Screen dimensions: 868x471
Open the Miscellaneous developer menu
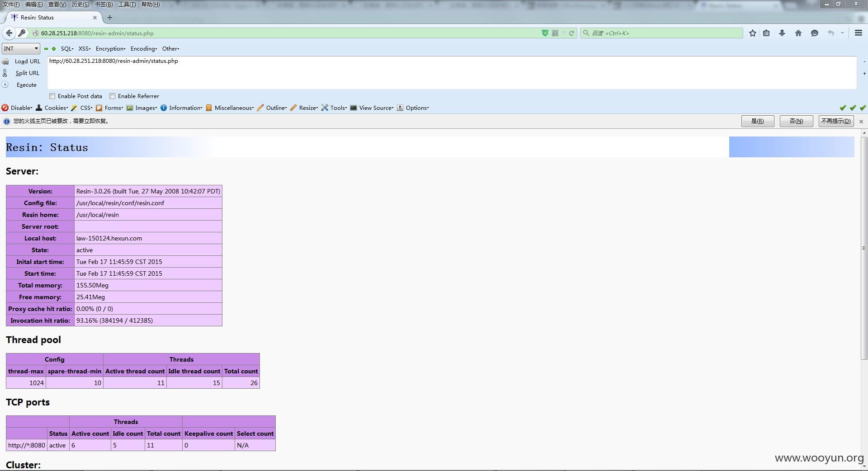[x=230, y=108]
